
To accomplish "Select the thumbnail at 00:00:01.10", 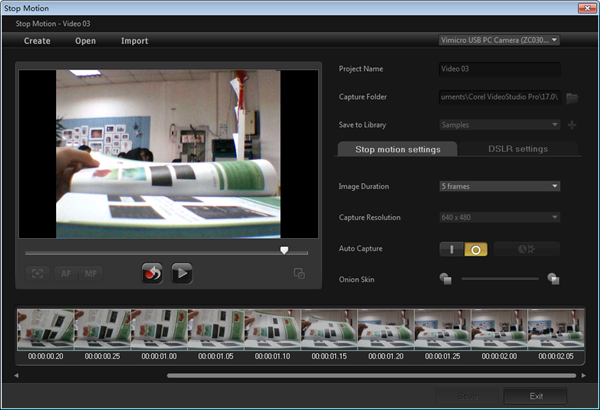I will tap(271, 330).
